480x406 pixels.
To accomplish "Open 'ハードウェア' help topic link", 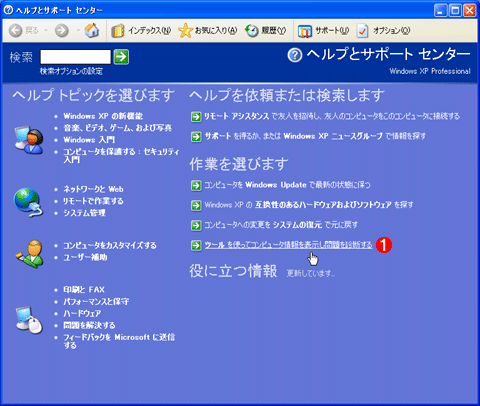I will 82,313.
